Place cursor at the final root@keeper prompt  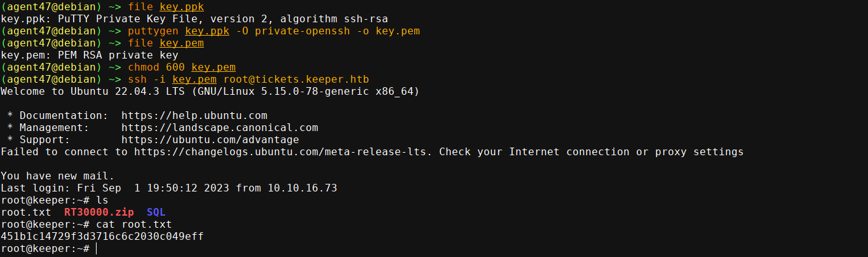pyautogui.click(x=97, y=249)
